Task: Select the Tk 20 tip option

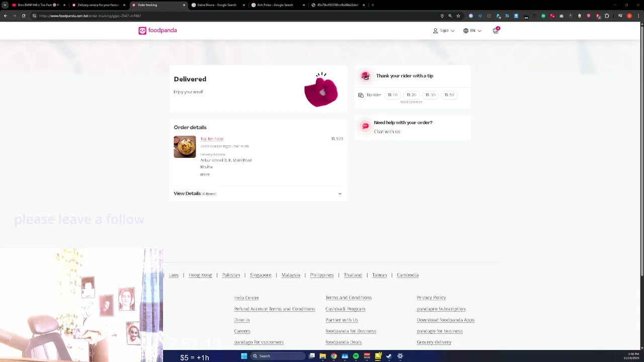Action: [x=412, y=95]
